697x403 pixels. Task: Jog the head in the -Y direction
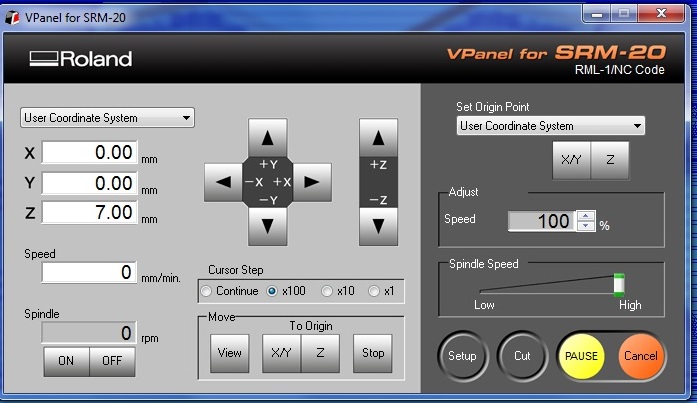[x=267, y=226]
